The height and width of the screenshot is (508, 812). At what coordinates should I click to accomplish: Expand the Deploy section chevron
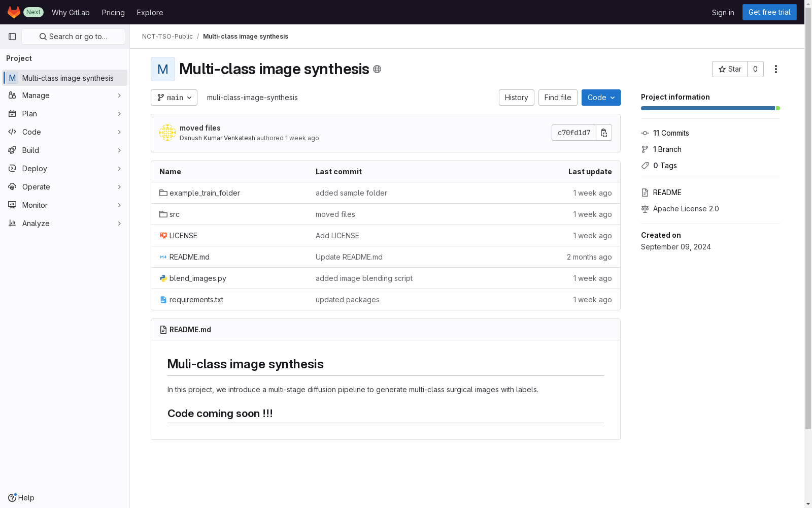point(120,169)
